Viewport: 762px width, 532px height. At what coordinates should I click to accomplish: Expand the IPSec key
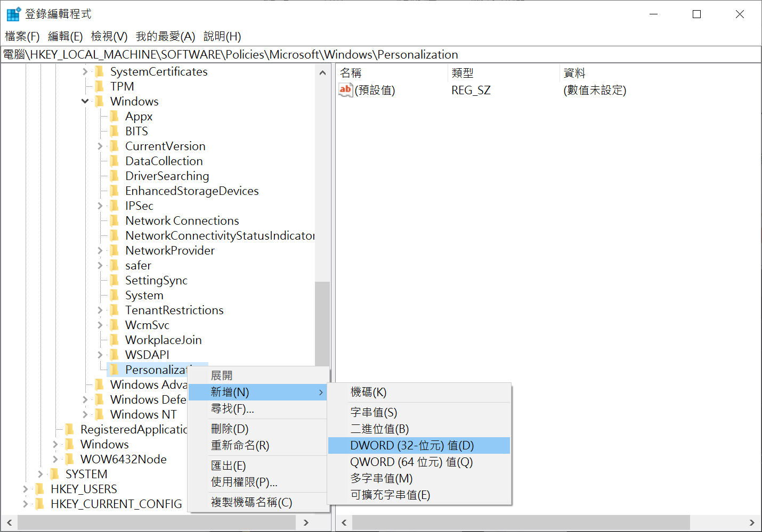100,206
